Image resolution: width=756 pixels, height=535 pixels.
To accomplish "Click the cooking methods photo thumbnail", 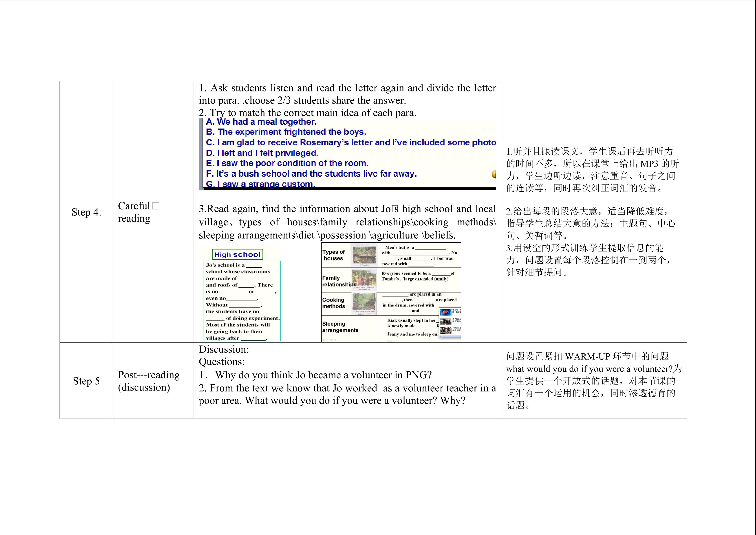I will 364,302.
